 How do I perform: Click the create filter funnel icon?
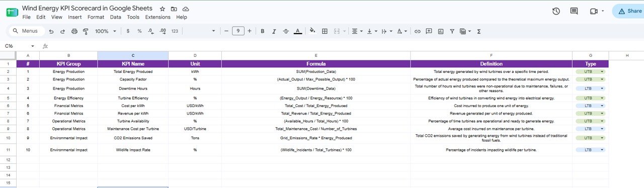[452, 31]
